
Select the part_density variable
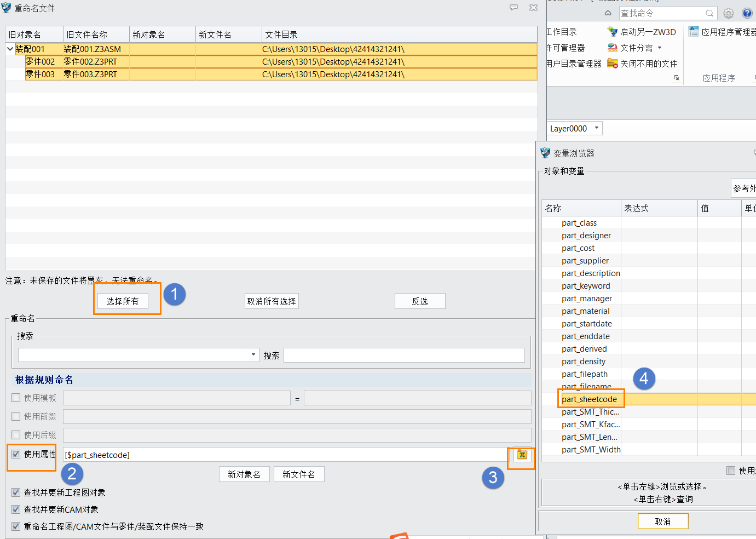(x=584, y=362)
